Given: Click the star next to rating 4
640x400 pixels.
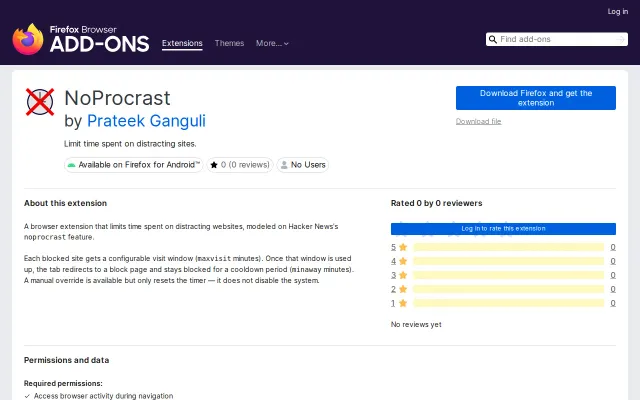Looking at the screenshot, I should [403, 261].
